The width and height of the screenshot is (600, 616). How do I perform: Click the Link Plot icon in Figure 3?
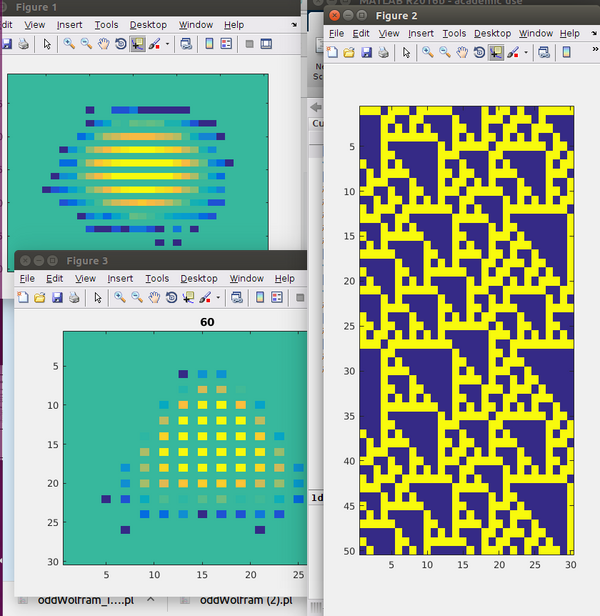click(237, 297)
